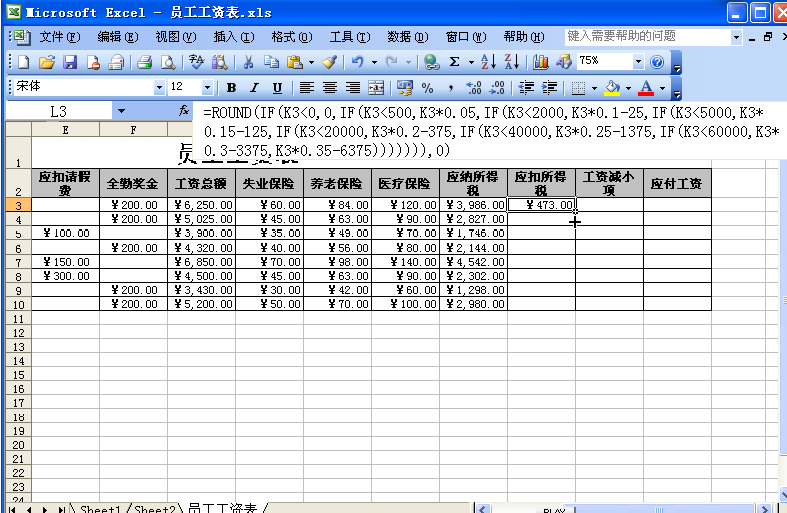The height and width of the screenshot is (513, 787).
Task: Switch to the Sheet2 tab
Action: tap(155, 508)
